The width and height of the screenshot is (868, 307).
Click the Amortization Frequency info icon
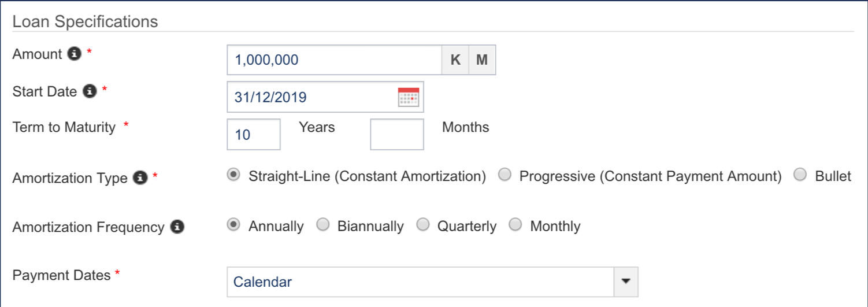tap(177, 227)
